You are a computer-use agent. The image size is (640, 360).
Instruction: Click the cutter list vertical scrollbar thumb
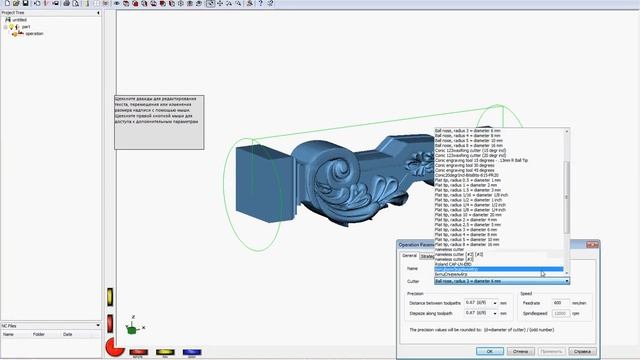click(x=567, y=197)
